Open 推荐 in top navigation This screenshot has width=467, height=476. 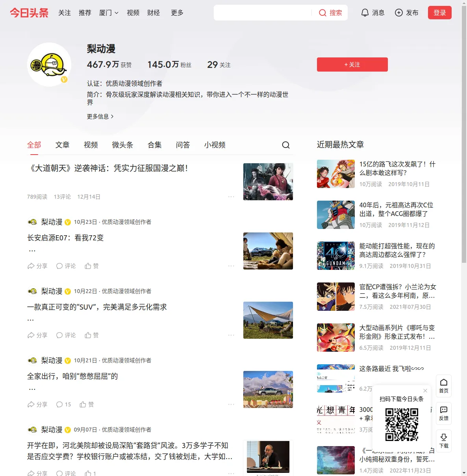click(85, 13)
